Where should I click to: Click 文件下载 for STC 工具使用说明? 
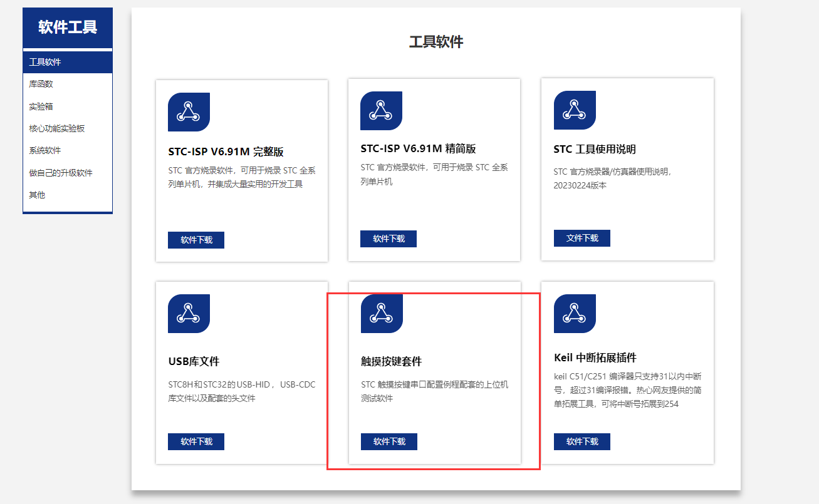coord(582,238)
